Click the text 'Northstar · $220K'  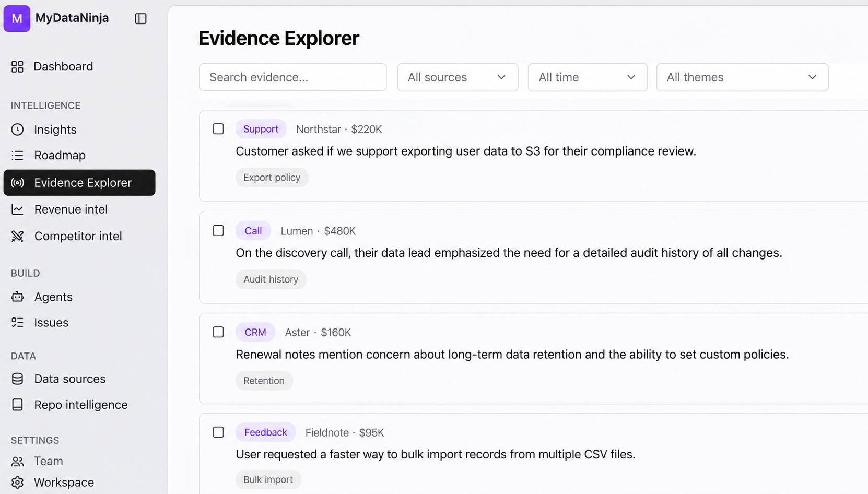pyautogui.click(x=339, y=129)
